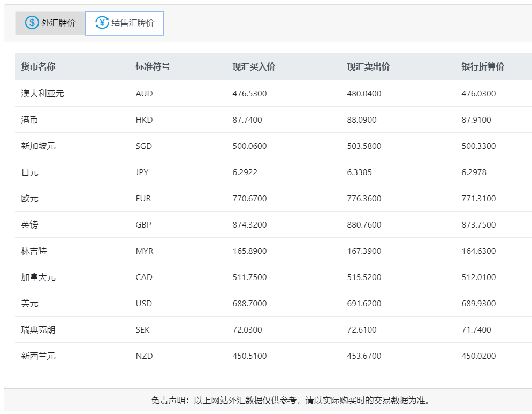Select the 港币 currency name
The width and height of the screenshot is (532, 414).
[29, 120]
